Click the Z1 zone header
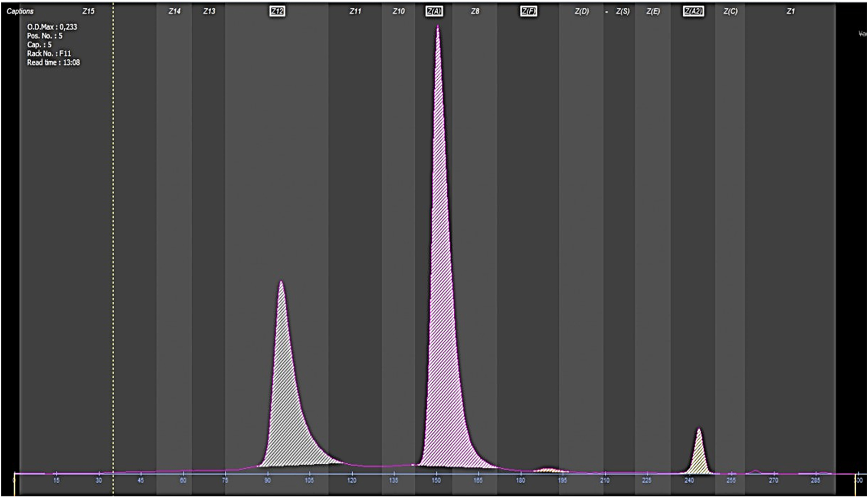868x498 pixels. [790, 11]
